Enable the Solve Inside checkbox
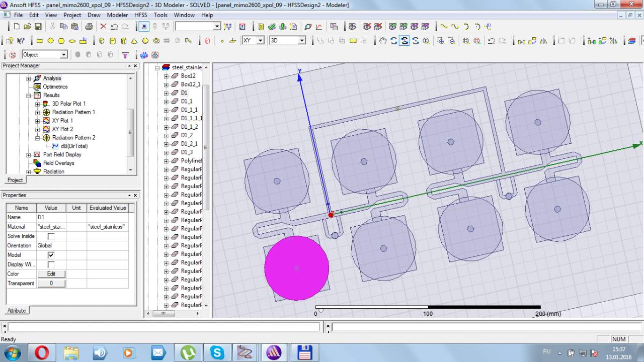Viewport: 644px width, 362px height. pos(51,236)
